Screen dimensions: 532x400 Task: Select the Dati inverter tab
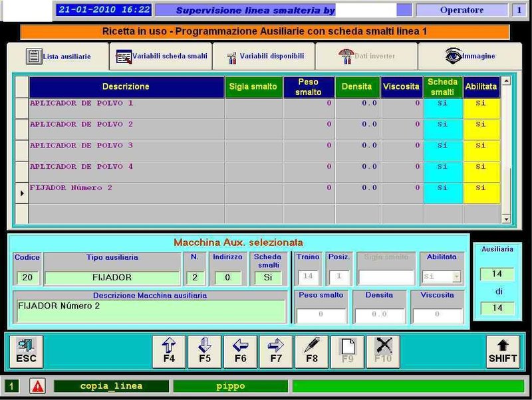click(366, 56)
